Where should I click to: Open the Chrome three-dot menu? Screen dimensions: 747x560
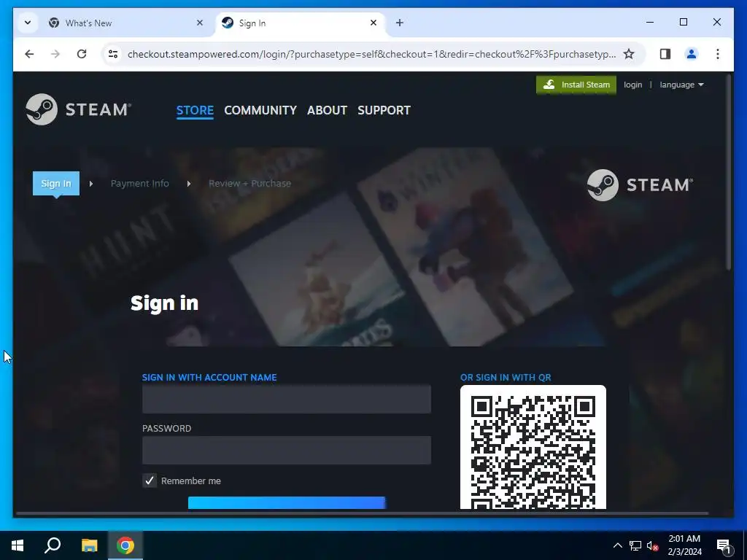[718, 54]
